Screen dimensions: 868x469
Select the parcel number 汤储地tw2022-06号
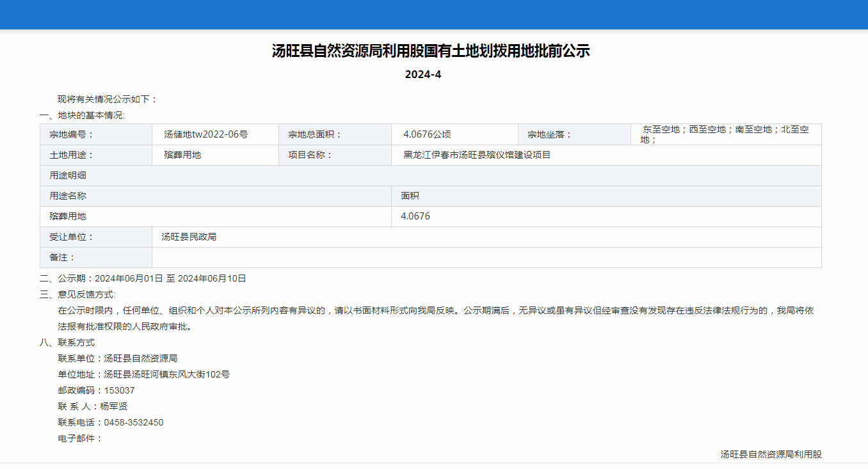[x=206, y=134]
